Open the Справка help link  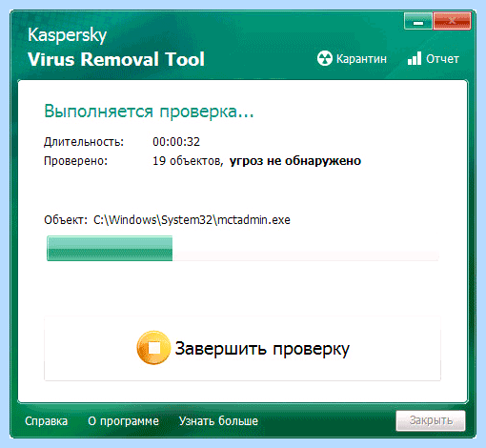(47, 421)
